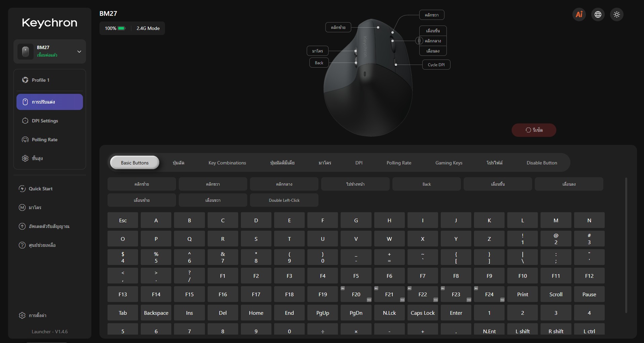Viewport: 644px width, 343px height.
Task: Choose the Enter key
Action: [x=456, y=313]
